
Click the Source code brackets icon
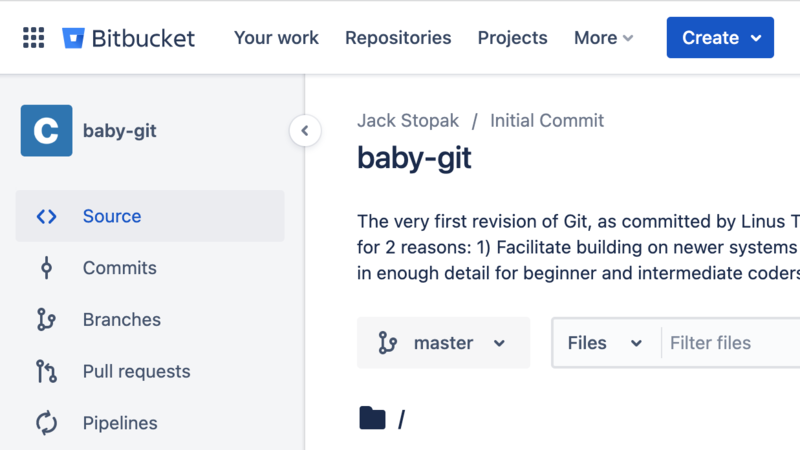pos(46,216)
